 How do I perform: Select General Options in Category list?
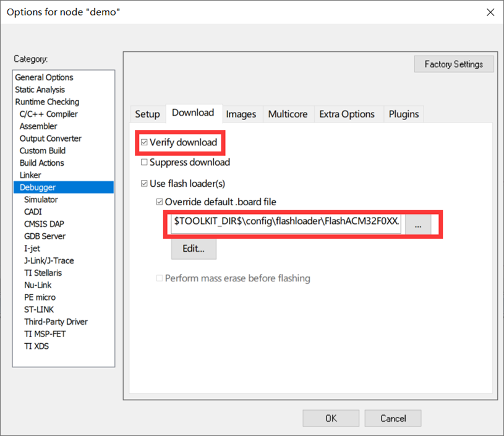pos(44,77)
